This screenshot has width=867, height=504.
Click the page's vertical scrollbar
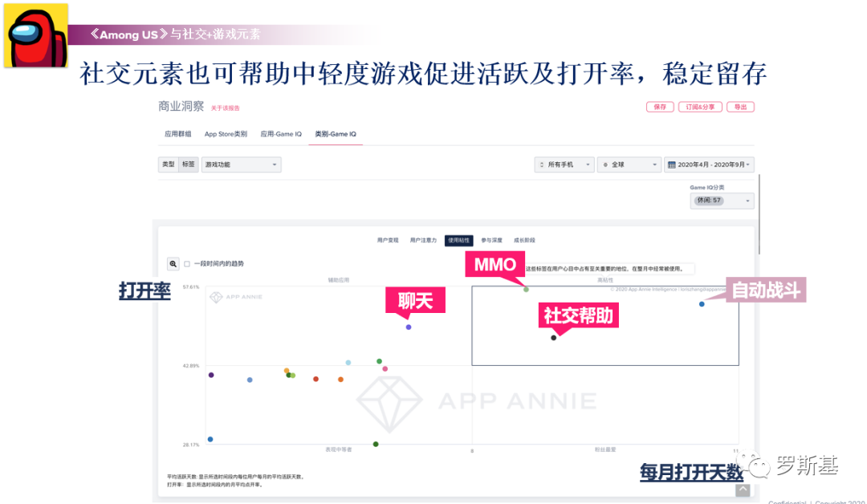pyautogui.click(x=759, y=214)
